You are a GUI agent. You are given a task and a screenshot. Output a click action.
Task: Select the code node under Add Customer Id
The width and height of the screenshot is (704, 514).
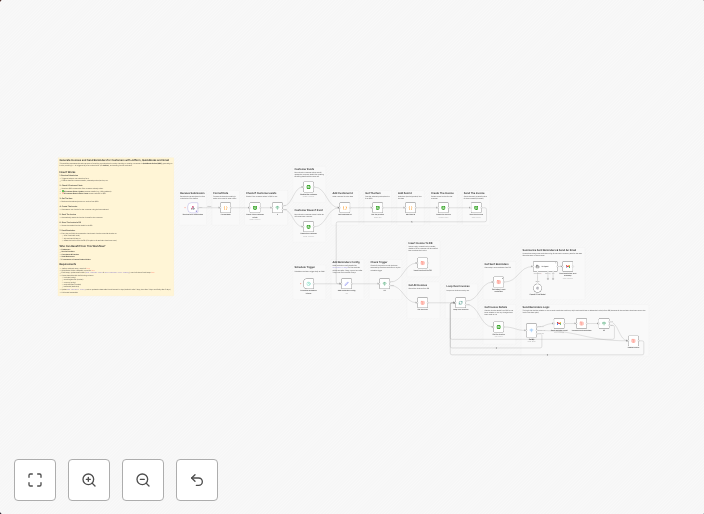(345, 207)
